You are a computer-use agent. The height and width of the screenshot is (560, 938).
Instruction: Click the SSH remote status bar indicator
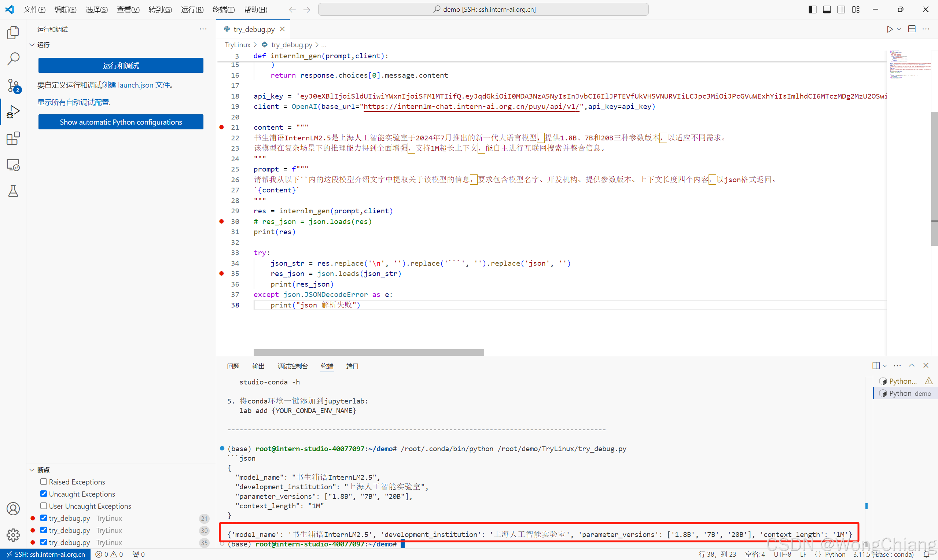point(46,555)
